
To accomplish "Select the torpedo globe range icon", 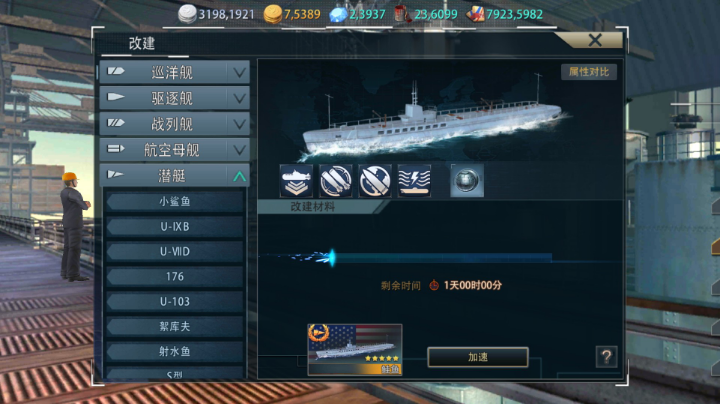I will [375, 181].
